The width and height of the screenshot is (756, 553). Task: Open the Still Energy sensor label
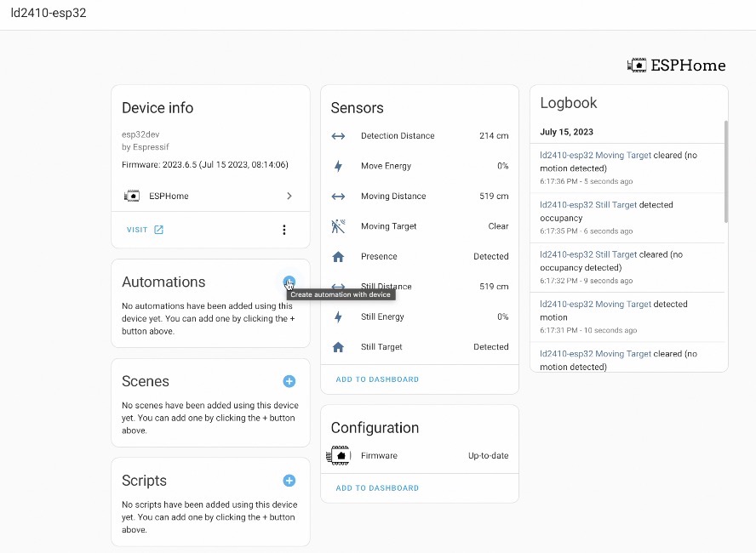pyautogui.click(x=382, y=317)
